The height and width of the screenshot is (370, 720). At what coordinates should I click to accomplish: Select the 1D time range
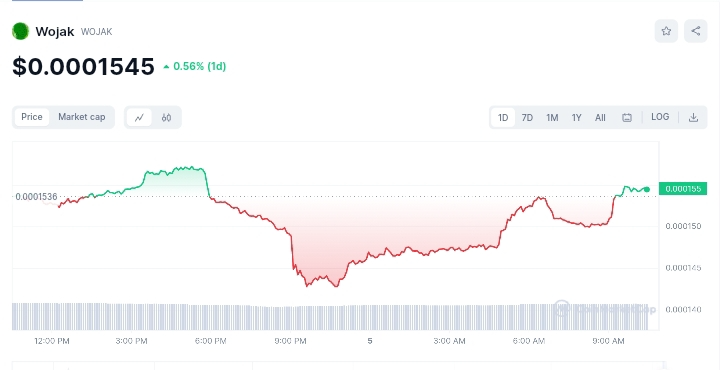pos(503,118)
